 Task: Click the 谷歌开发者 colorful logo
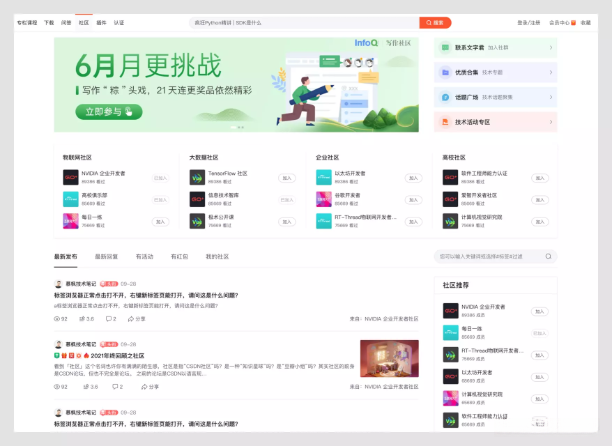(324, 199)
